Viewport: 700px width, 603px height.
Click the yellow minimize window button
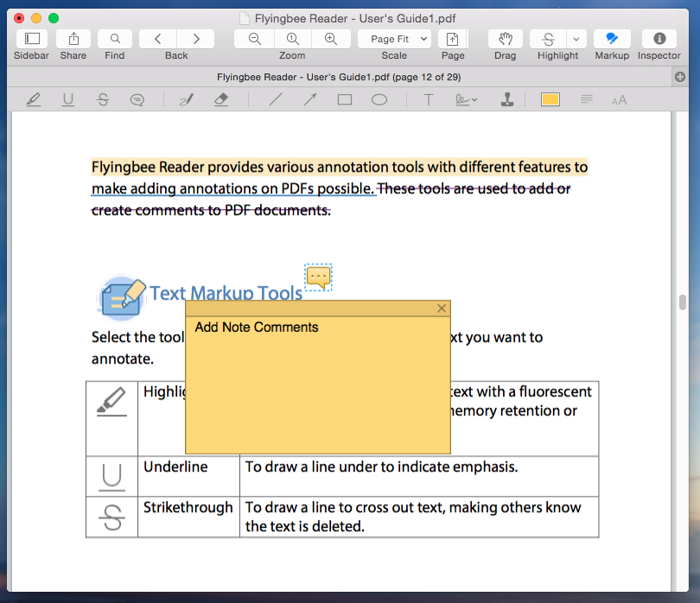pos(36,18)
